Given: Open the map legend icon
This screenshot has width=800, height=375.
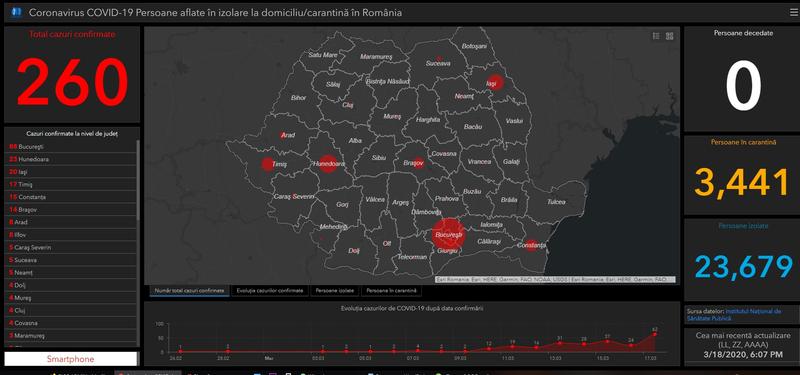Looking at the screenshot, I should [656, 36].
